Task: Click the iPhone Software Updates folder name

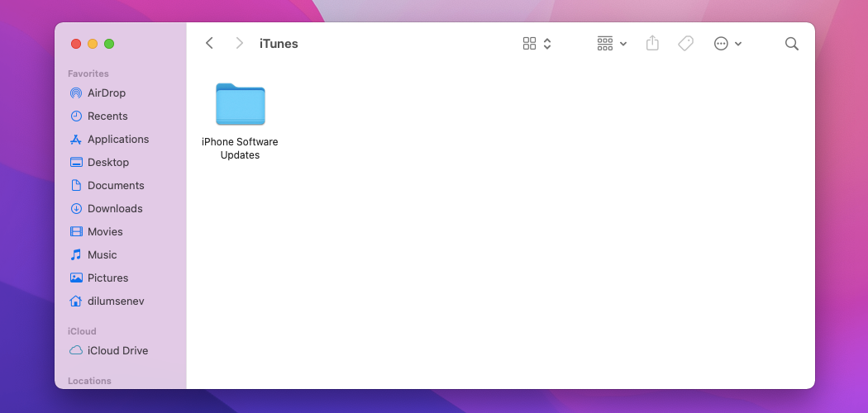Action: click(x=240, y=149)
